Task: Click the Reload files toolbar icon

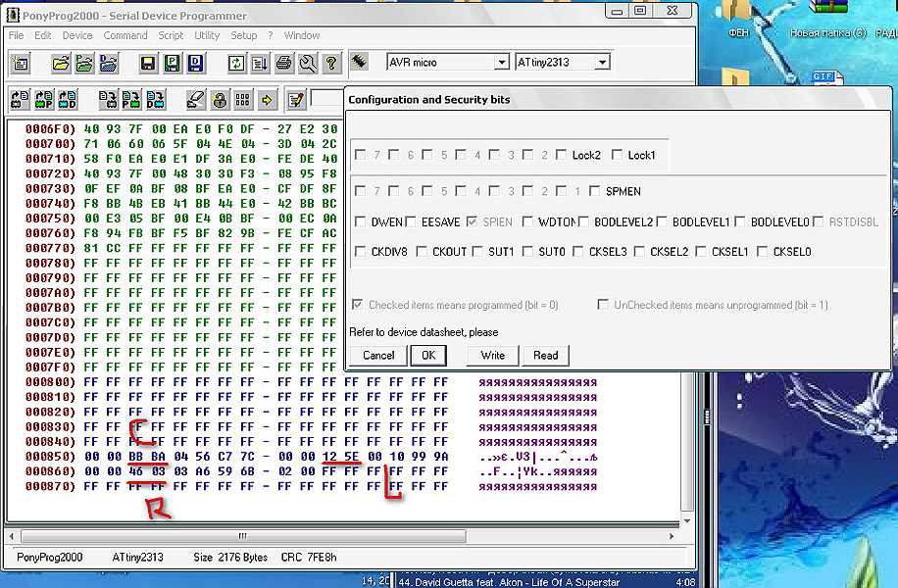Action: pos(236,63)
